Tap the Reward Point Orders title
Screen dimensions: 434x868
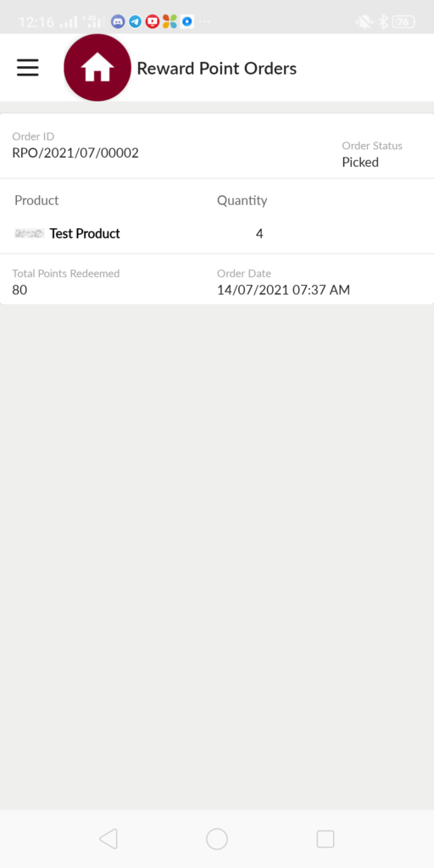[216, 68]
